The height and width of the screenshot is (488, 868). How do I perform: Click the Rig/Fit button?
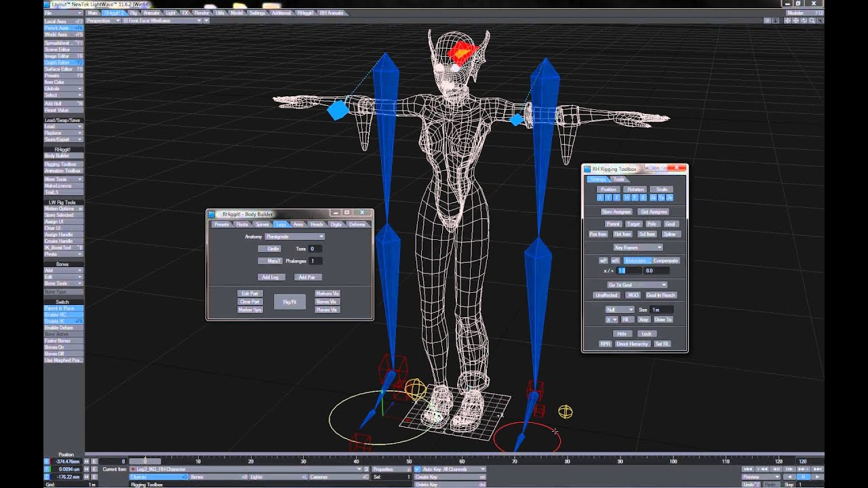click(x=290, y=302)
